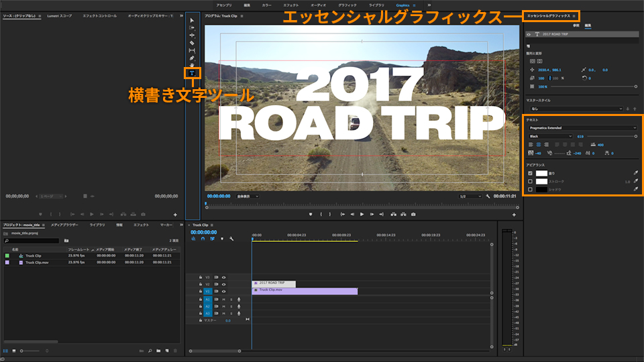
Task: Select the horizontal Type tool
Action: 192,74
